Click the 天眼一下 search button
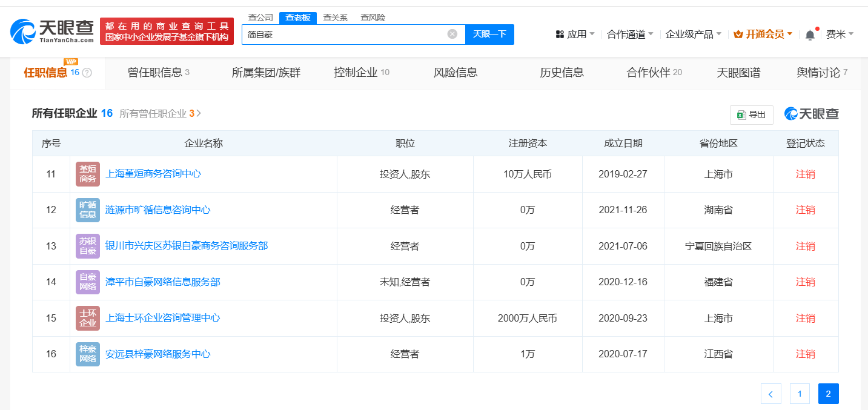 click(489, 34)
